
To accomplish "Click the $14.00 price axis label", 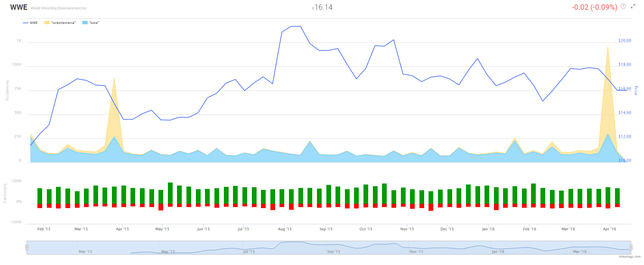I will 624,112.
